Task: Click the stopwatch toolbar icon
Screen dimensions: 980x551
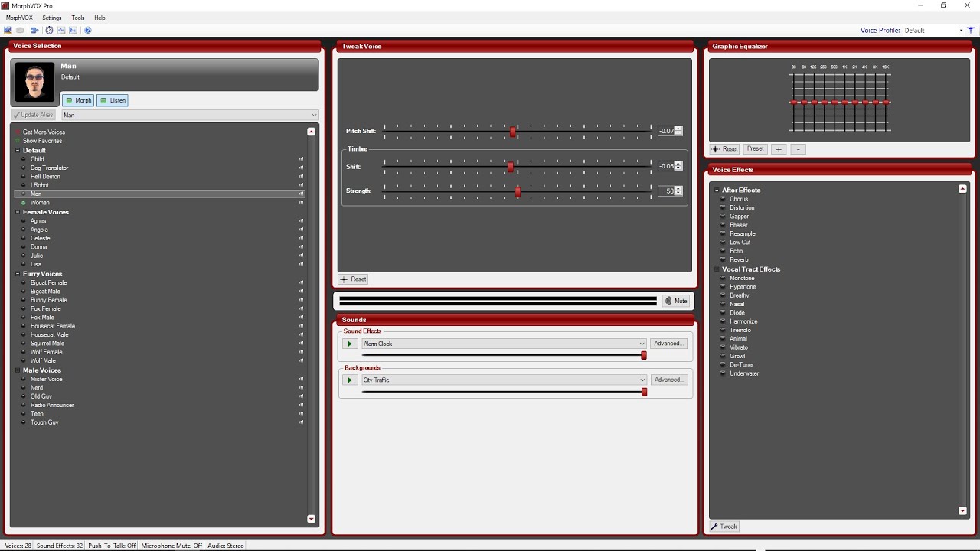Action: pyautogui.click(x=49, y=31)
